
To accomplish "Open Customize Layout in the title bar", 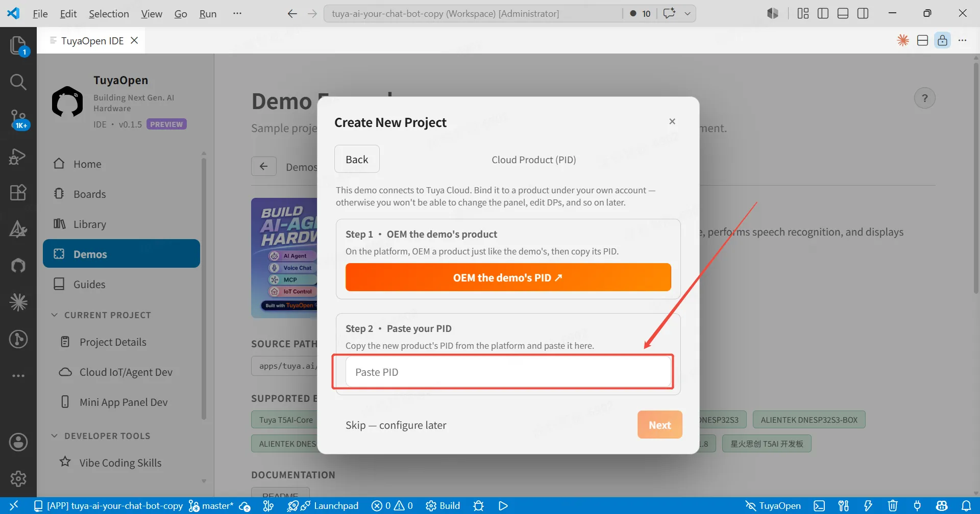I will click(x=803, y=13).
